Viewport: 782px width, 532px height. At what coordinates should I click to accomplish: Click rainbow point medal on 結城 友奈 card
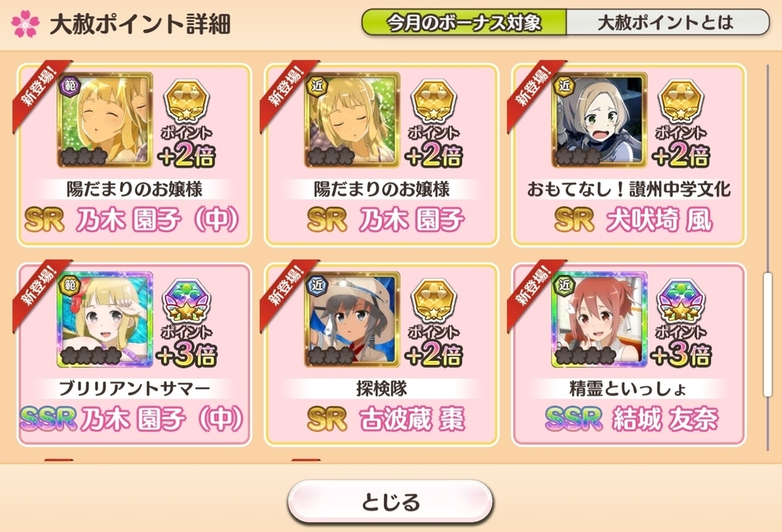[x=681, y=301]
